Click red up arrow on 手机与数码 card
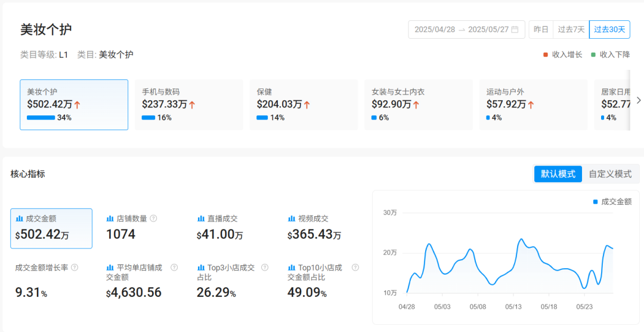This screenshot has height=332, width=644. pyautogui.click(x=192, y=105)
